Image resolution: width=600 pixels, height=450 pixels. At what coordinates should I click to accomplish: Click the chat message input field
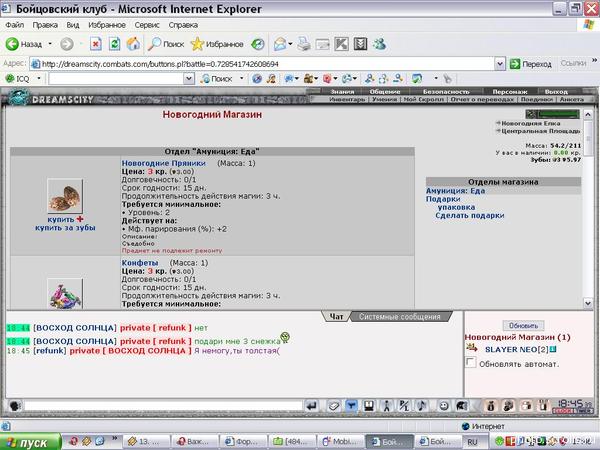(x=163, y=406)
